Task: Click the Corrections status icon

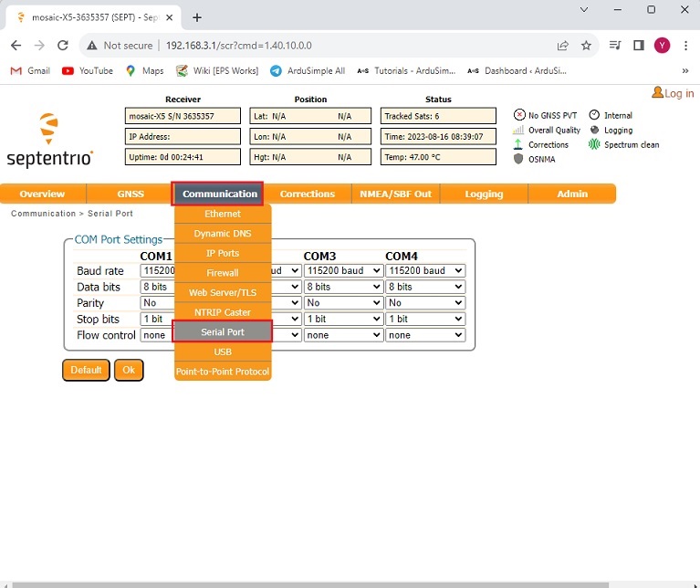Action: 519,145
